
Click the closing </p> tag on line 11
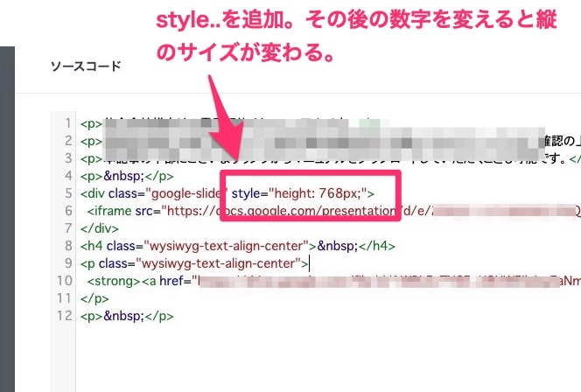point(94,298)
